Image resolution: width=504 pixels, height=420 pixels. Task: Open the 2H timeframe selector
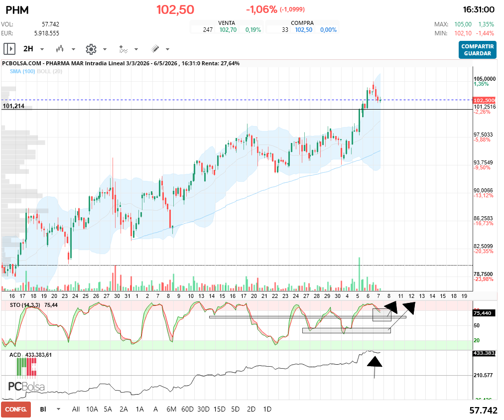(28, 49)
